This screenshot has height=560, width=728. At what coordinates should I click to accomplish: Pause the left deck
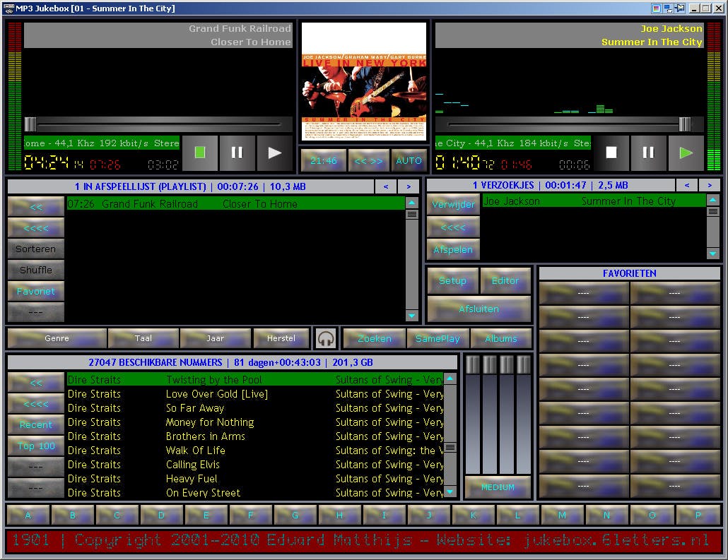(237, 153)
